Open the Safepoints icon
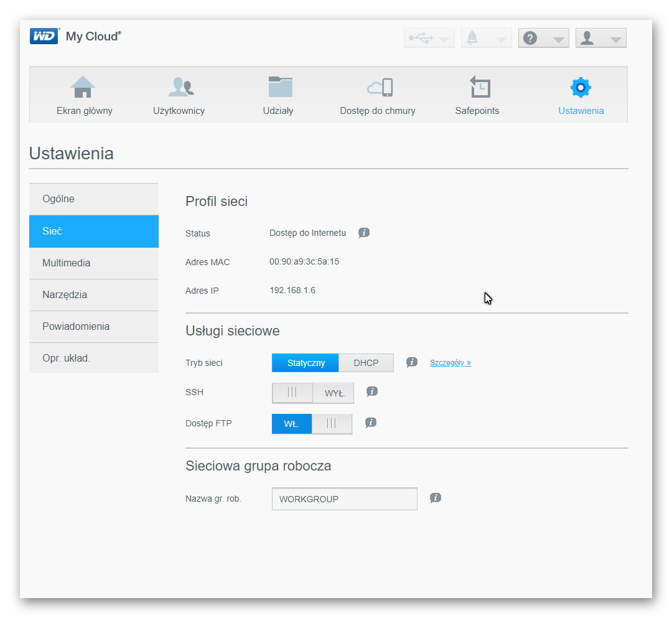The height and width of the screenshot is (618, 672). point(480,87)
